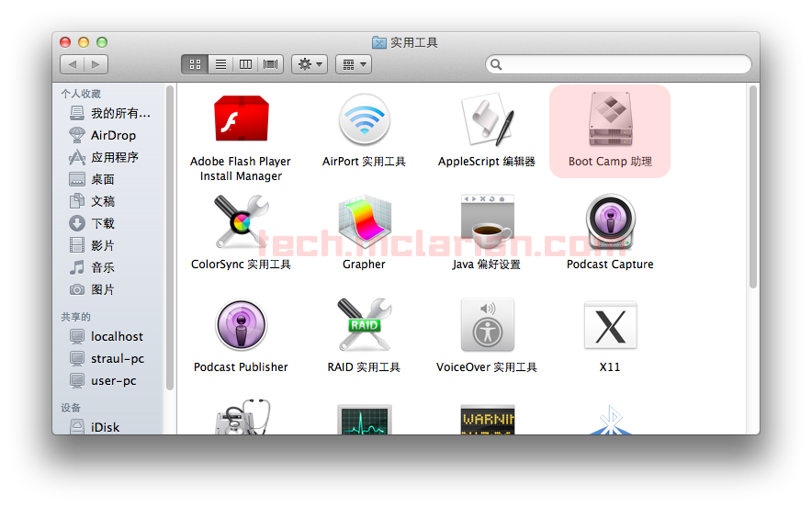The image size is (812, 507).
Task: Click the 实用工具 folder title icon
Action: 379,42
